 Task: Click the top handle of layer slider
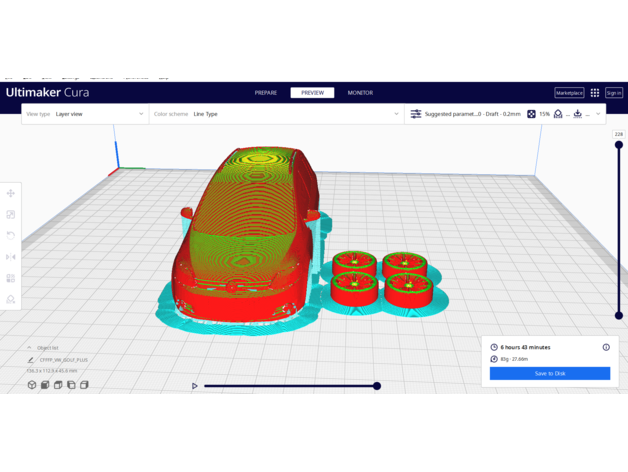point(619,145)
